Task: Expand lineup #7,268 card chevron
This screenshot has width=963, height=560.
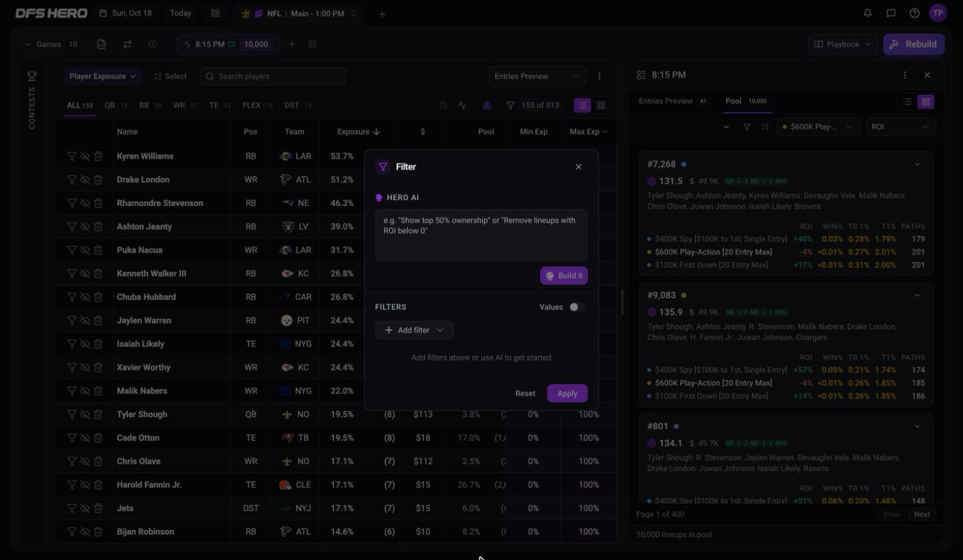Action: pos(917,164)
